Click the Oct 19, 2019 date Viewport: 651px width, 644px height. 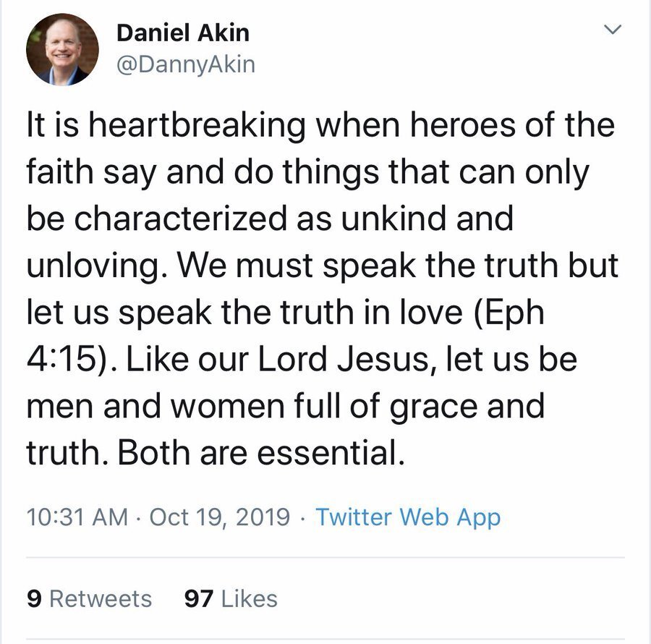coord(220,517)
